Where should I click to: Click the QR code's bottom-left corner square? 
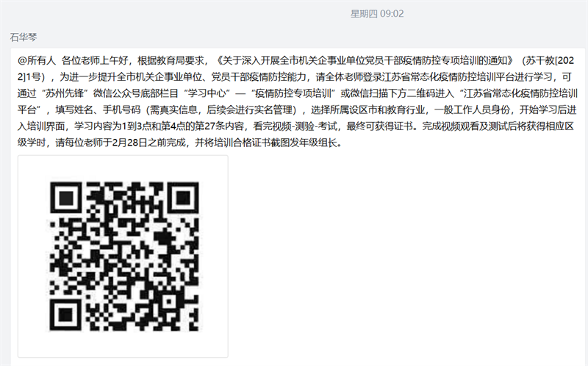point(66,315)
